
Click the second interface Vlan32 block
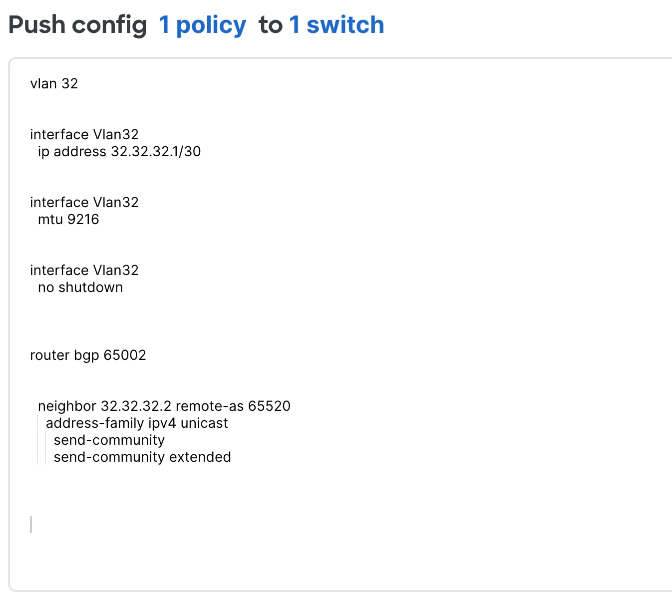coord(84,202)
